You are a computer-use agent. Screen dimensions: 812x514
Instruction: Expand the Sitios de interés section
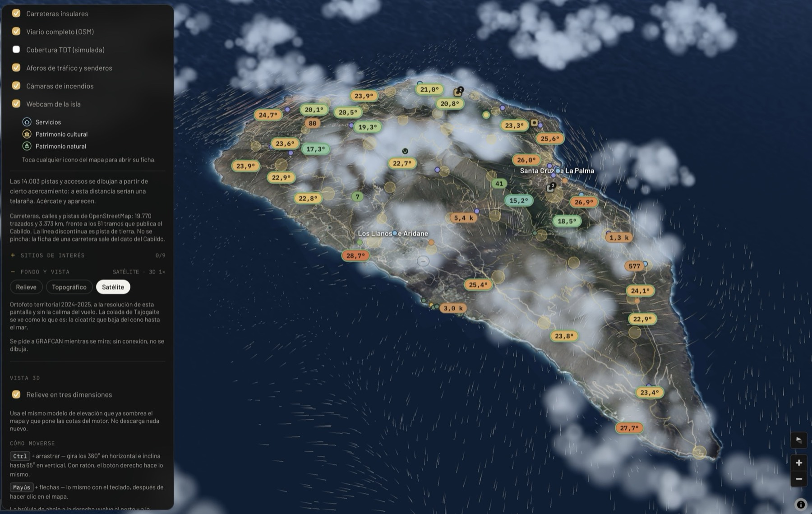(x=88, y=255)
